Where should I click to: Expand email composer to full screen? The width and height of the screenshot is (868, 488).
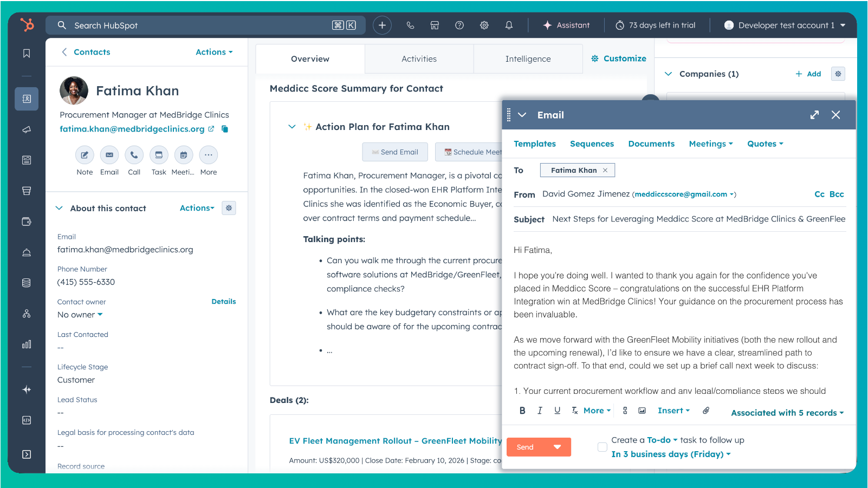(x=814, y=115)
